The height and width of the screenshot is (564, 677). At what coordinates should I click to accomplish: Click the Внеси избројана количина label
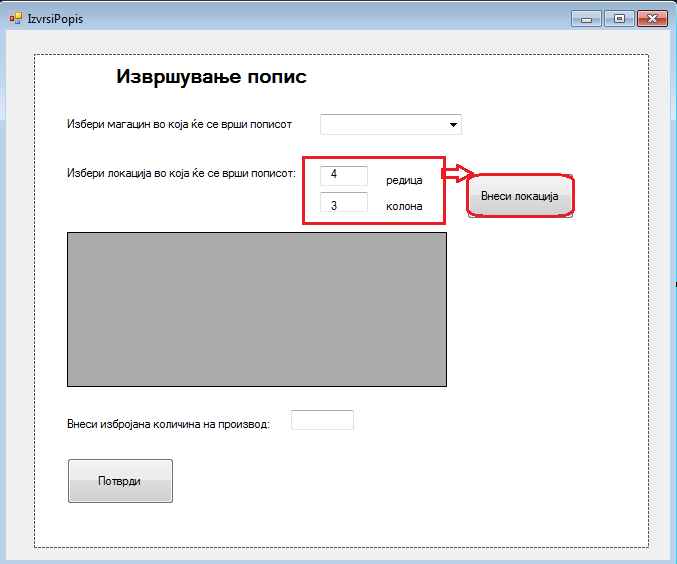tap(168, 423)
